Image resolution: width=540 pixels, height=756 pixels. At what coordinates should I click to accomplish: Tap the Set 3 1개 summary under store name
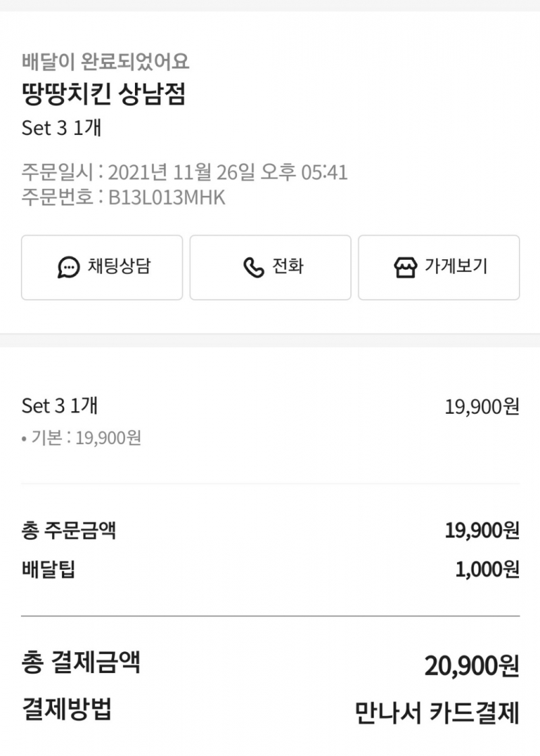point(61,128)
